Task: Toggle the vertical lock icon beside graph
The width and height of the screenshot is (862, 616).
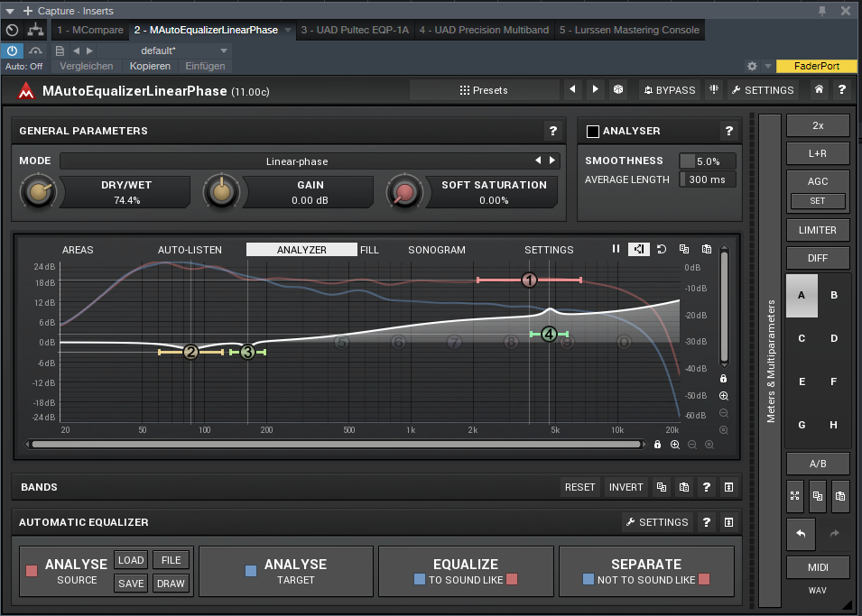Action: click(724, 379)
